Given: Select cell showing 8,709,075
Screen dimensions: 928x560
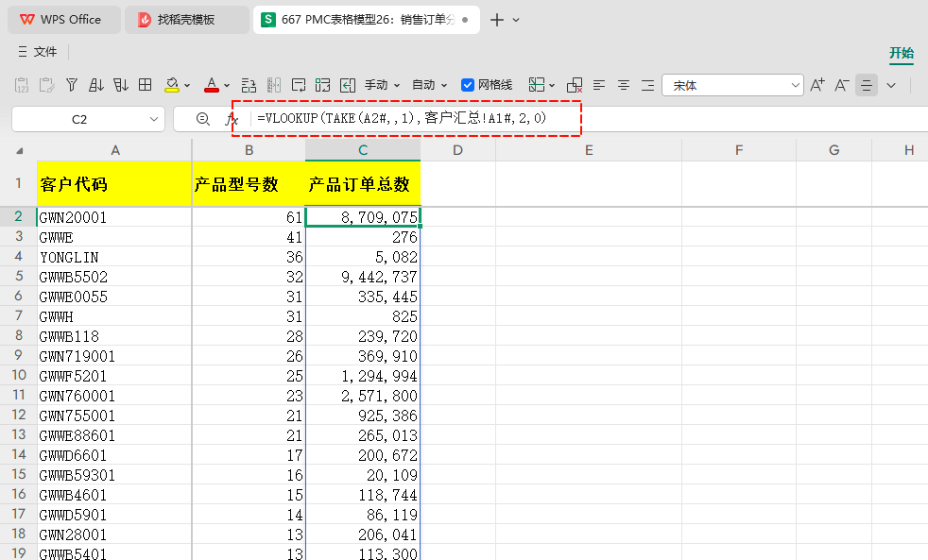Looking at the screenshot, I should [363, 217].
